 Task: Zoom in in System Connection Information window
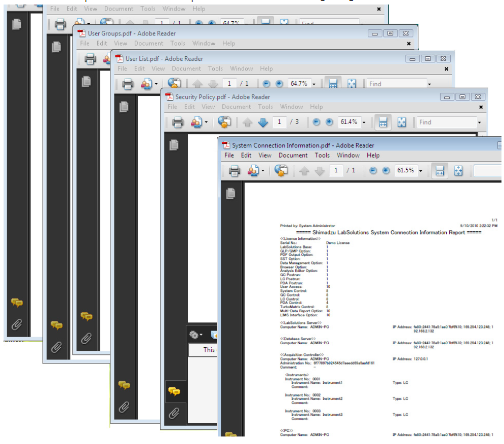[386, 171]
